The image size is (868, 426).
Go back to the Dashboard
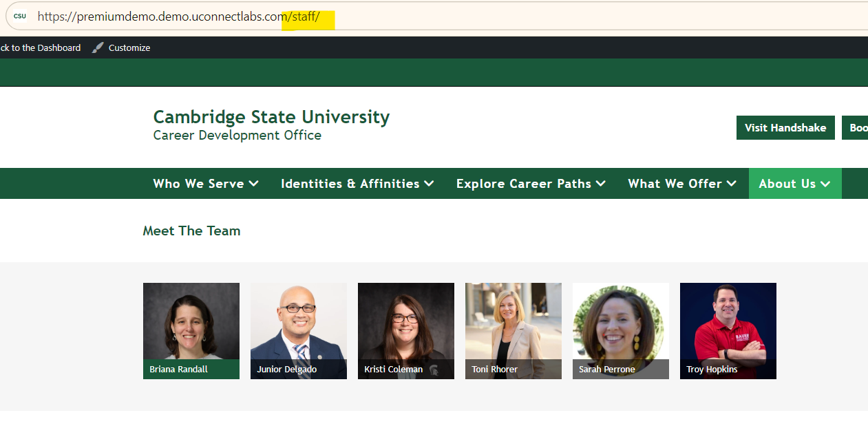[x=40, y=47]
